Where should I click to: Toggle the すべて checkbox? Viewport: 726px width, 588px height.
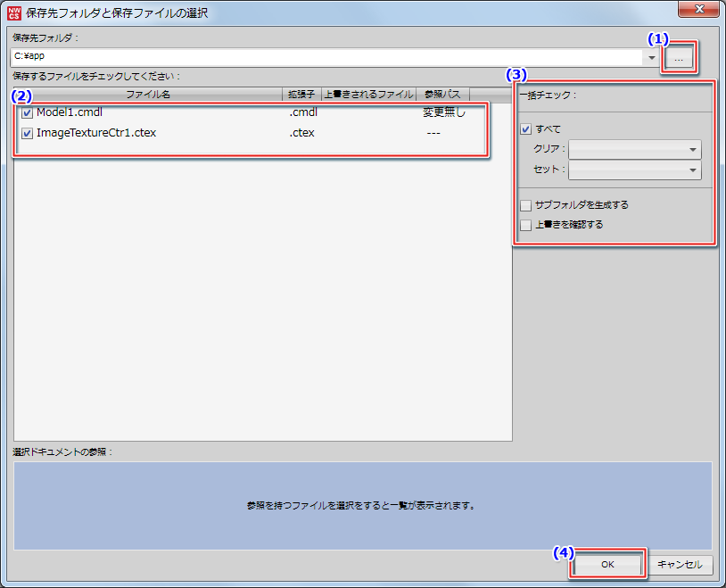coord(525,129)
